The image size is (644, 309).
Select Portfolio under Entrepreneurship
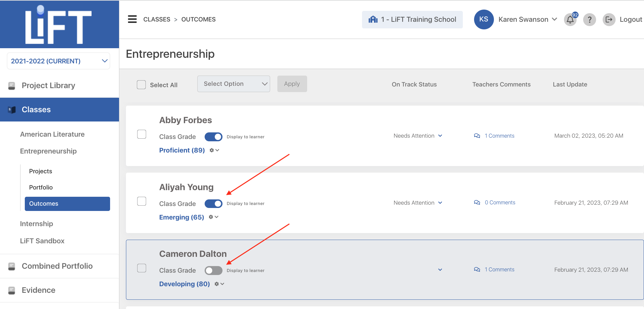[41, 187]
